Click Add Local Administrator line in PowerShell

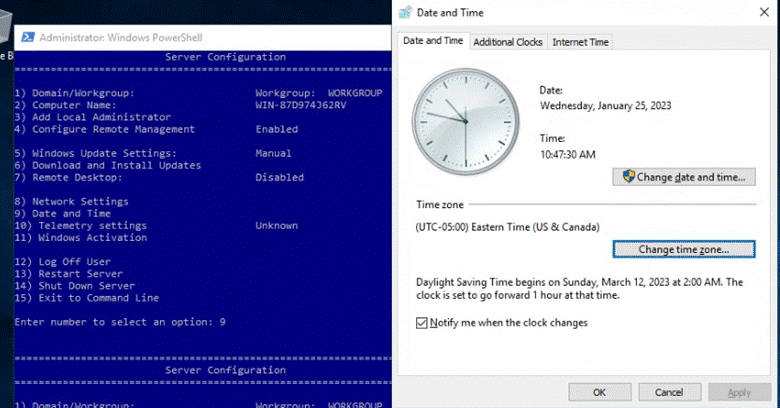(93, 117)
